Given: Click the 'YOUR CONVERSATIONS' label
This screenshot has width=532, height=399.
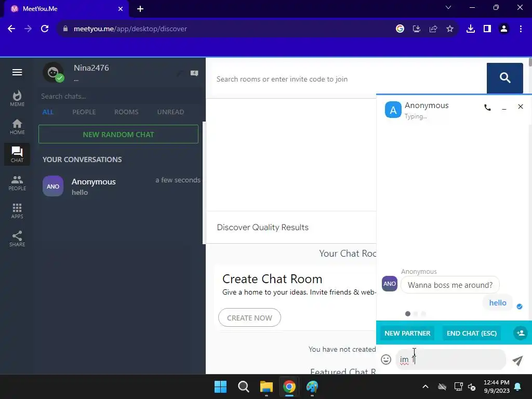Looking at the screenshot, I should pos(82,159).
